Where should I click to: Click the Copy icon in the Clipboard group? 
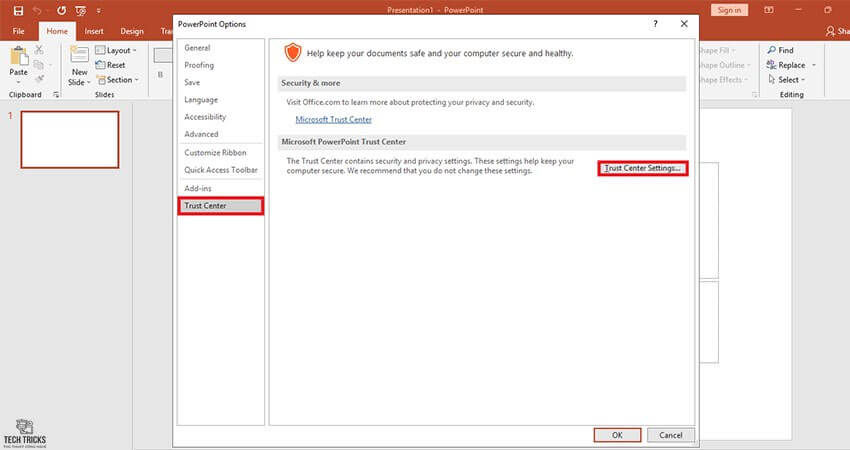[38, 65]
